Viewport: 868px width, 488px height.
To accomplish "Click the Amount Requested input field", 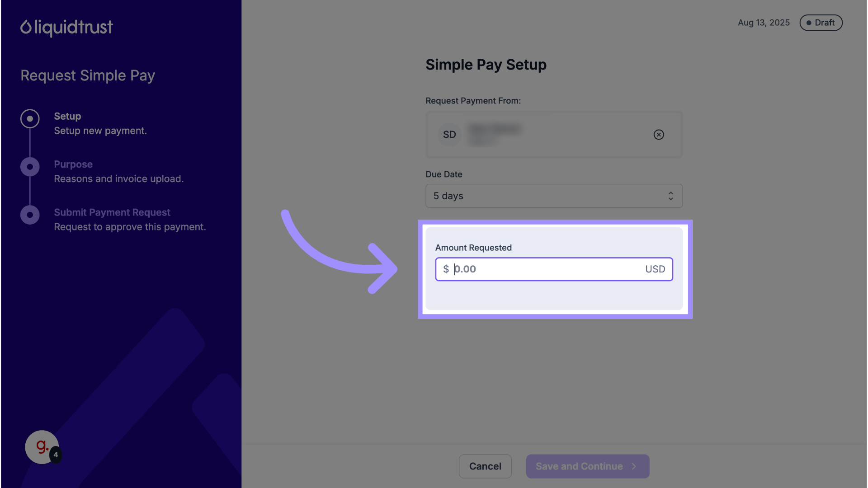I will (547, 269).
